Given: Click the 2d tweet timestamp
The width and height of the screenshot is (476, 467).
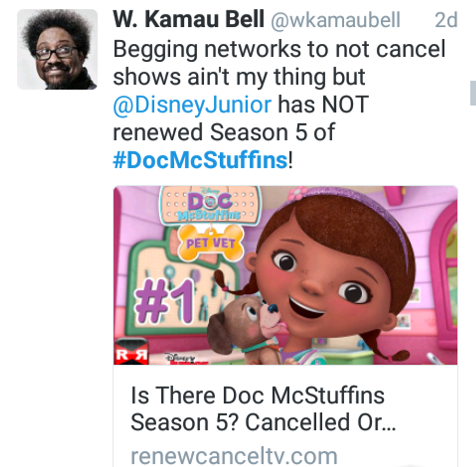Looking at the screenshot, I should tap(445, 21).
